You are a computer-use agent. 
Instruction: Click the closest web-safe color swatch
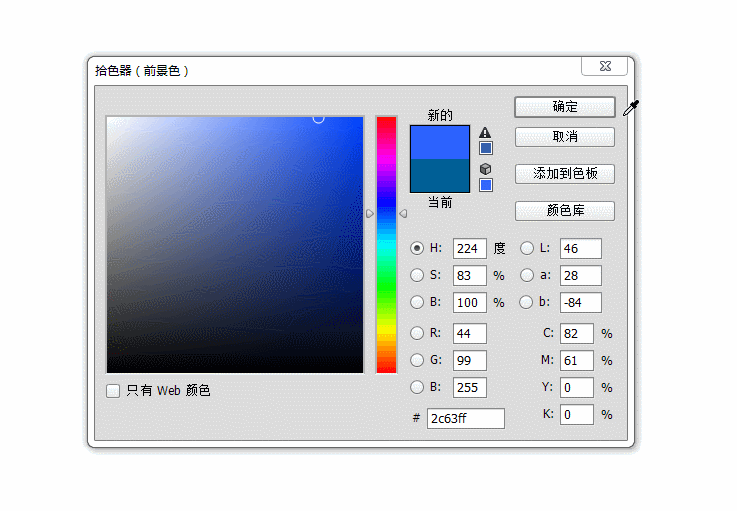[486, 185]
